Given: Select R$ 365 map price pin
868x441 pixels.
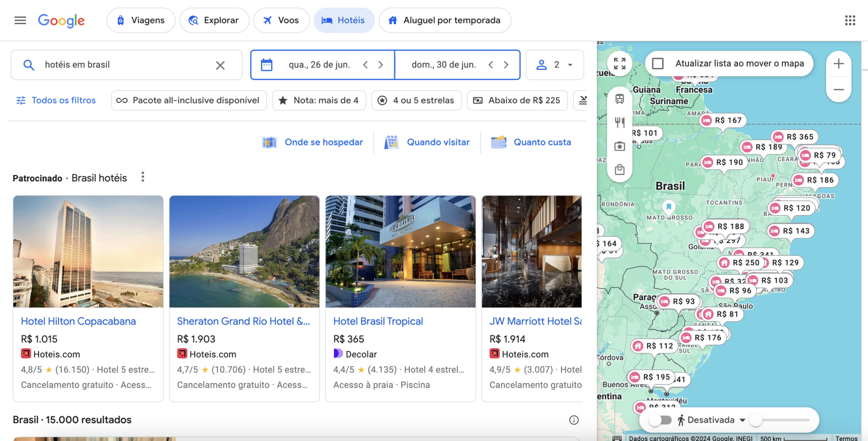Looking at the screenshot, I should 794,137.
